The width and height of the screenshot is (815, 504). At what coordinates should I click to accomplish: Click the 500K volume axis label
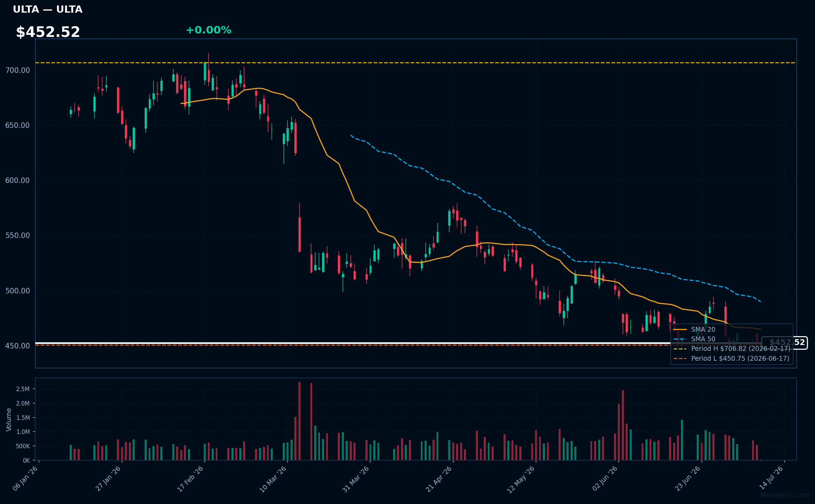click(23, 446)
